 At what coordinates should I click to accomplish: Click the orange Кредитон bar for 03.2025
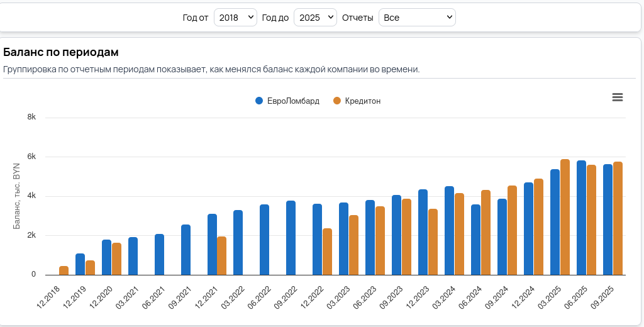(x=565, y=217)
